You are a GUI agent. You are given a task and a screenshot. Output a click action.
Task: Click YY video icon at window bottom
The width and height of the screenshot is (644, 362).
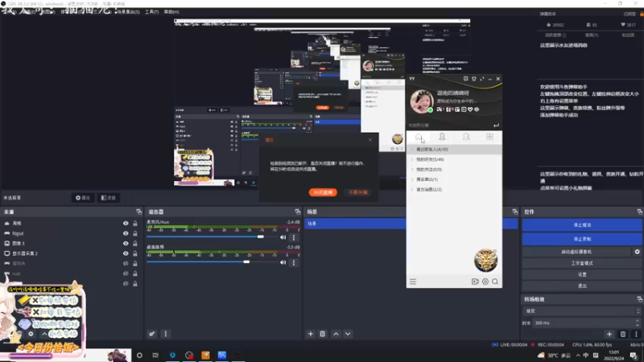(475, 282)
